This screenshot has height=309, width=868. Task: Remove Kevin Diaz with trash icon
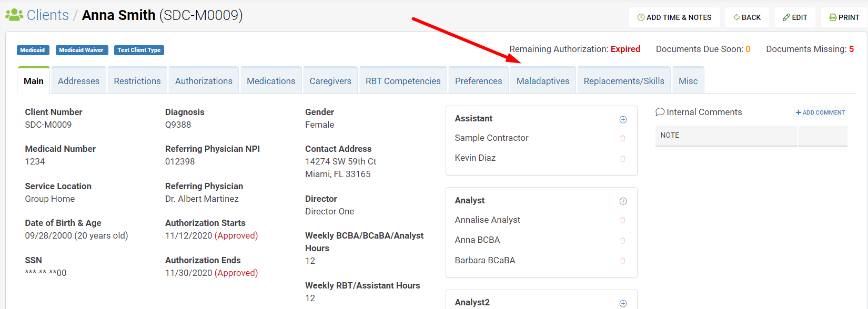click(623, 159)
